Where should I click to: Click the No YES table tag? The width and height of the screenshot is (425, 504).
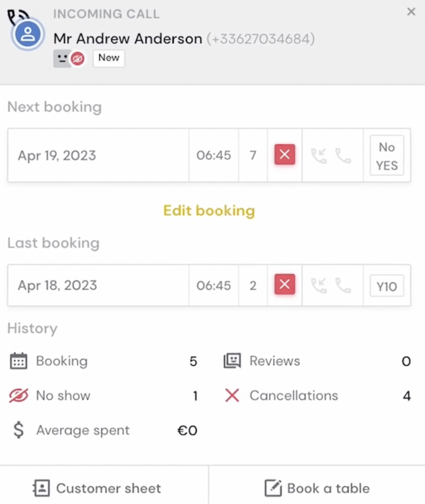[387, 156]
